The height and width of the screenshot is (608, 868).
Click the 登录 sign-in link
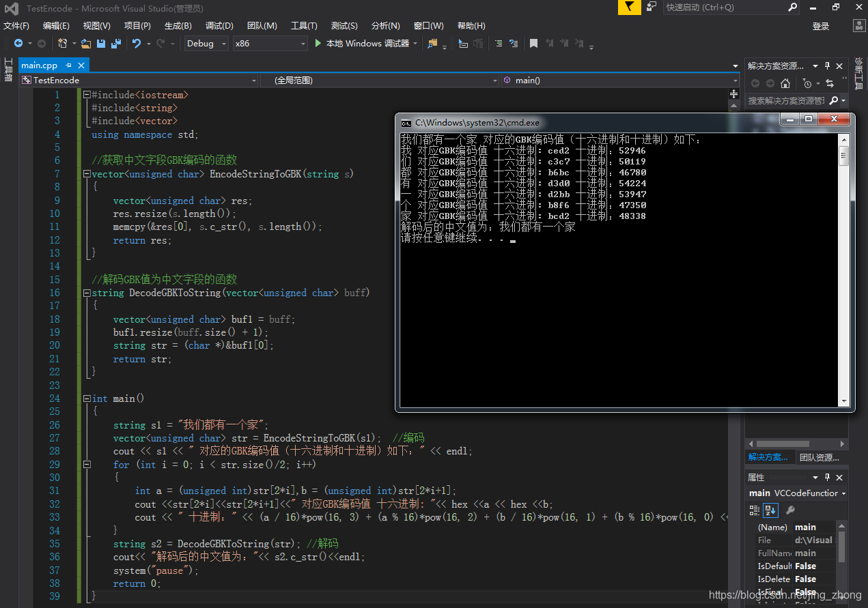point(821,26)
